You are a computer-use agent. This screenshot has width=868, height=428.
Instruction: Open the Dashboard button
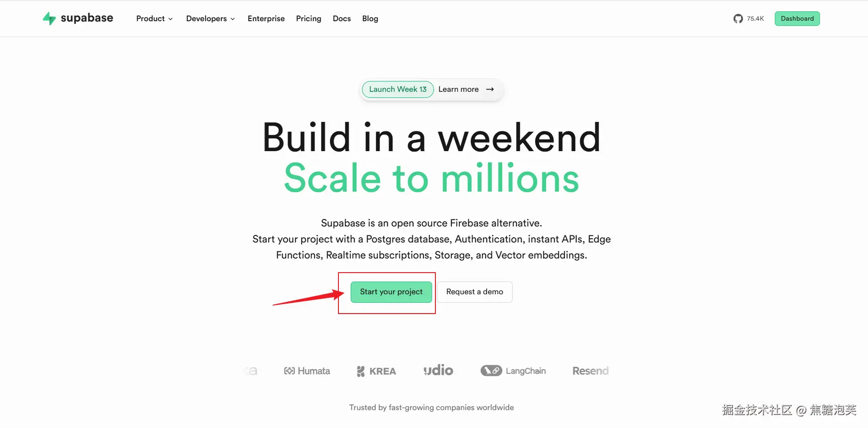[x=797, y=19]
